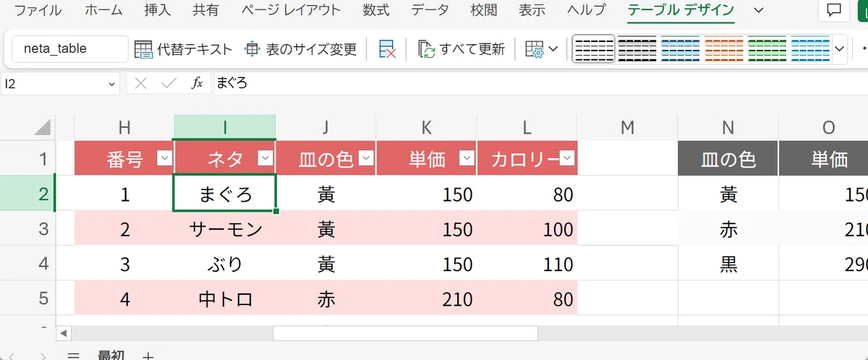Open the ファイル menu
This screenshot has height=360, width=868.
pos(38,11)
